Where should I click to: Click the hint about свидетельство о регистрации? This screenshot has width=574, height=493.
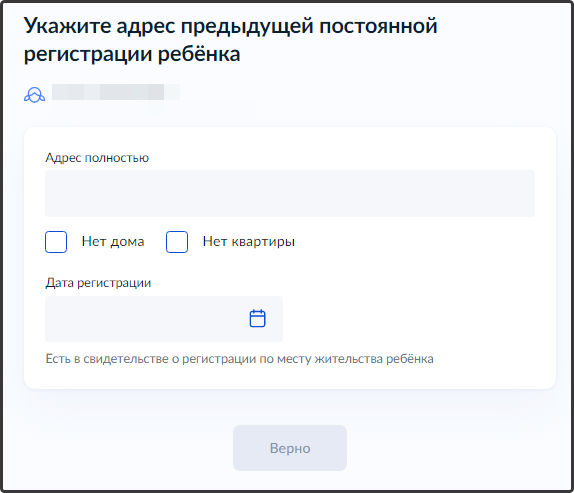239,359
